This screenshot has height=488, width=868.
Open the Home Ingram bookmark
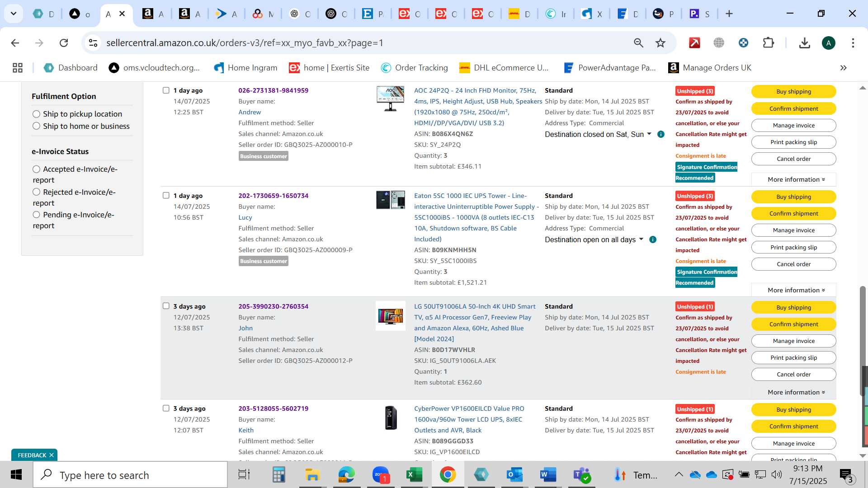click(x=245, y=68)
